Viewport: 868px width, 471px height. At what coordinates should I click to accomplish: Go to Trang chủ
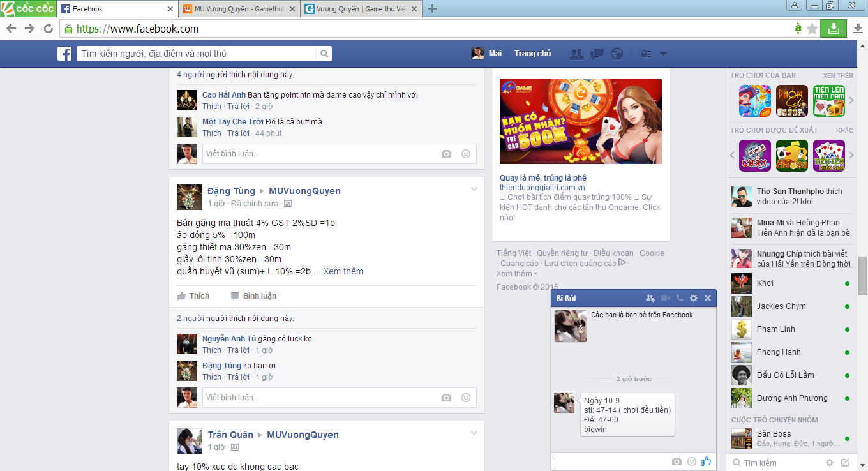532,54
